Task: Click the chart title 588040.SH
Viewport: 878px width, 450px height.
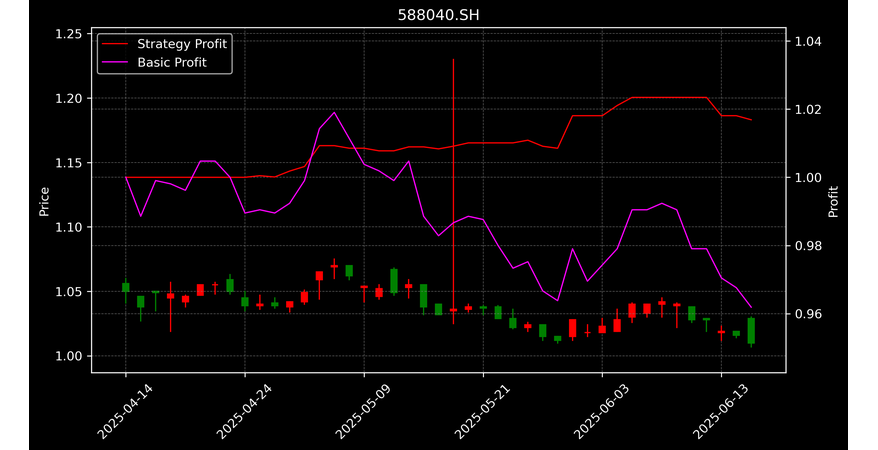Action: click(x=438, y=15)
